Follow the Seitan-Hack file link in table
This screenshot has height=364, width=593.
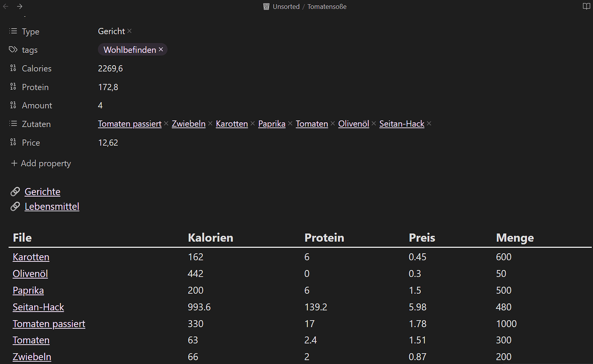pos(38,307)
